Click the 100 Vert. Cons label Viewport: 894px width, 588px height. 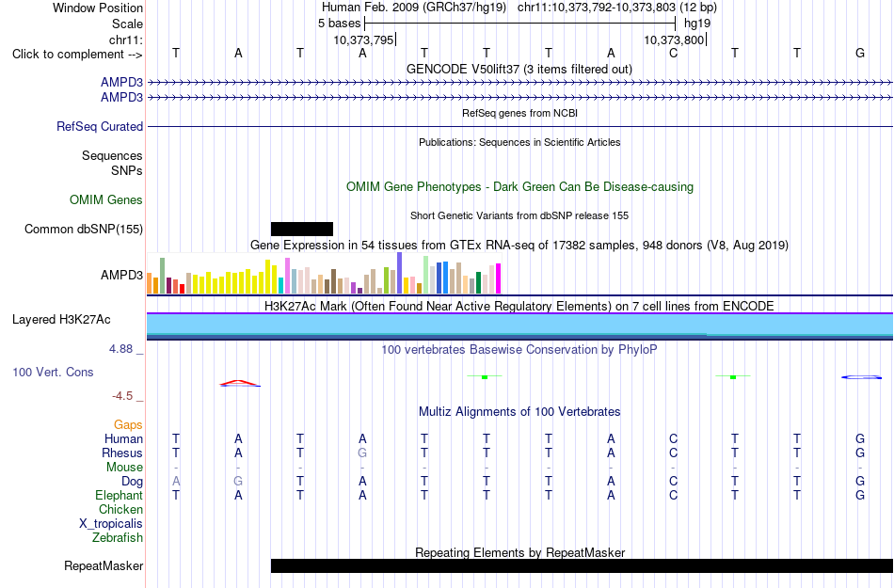[x=53, y=372]
